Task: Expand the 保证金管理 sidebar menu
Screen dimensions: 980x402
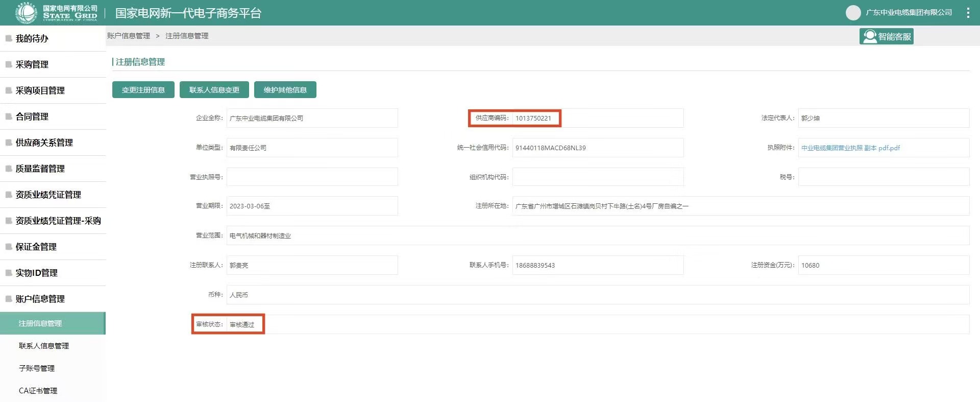Action: (x=53, y=247)
